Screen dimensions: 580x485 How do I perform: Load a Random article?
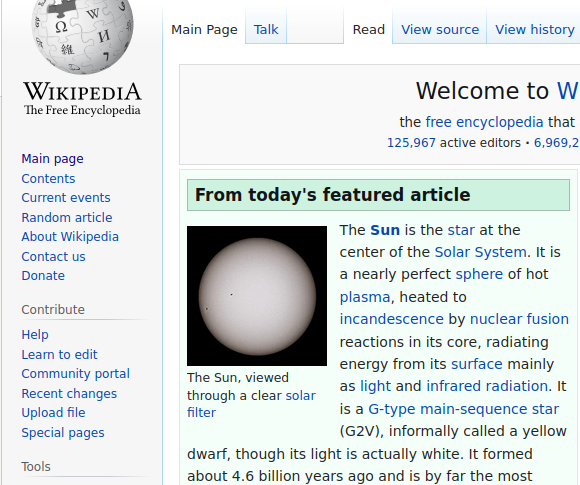(67, 218)
